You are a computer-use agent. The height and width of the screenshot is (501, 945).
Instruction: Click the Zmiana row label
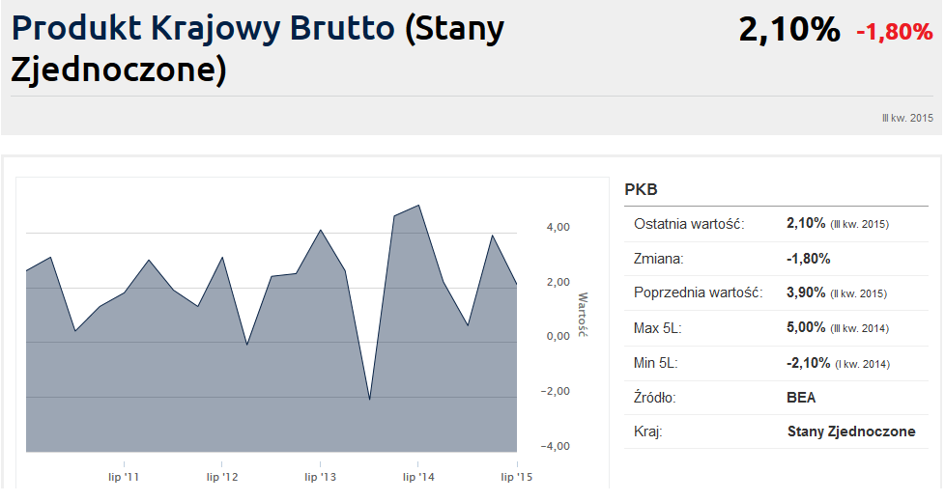click(x=658, y=258)
